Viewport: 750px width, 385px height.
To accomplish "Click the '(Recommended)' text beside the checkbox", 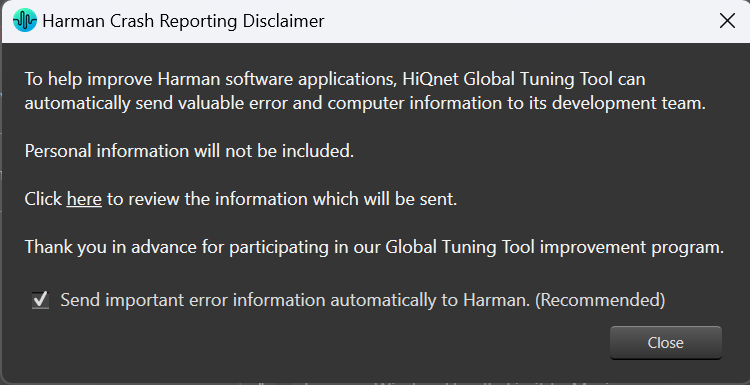I will 600,300.
